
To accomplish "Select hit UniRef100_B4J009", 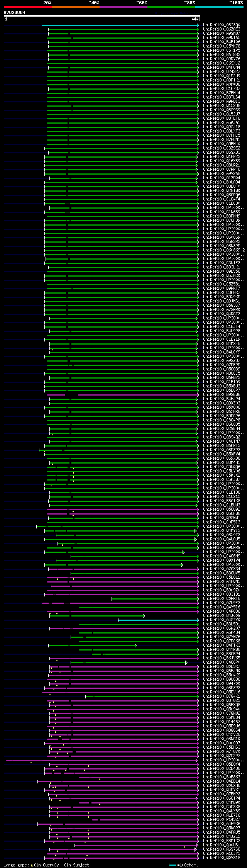I will [222, 616].
